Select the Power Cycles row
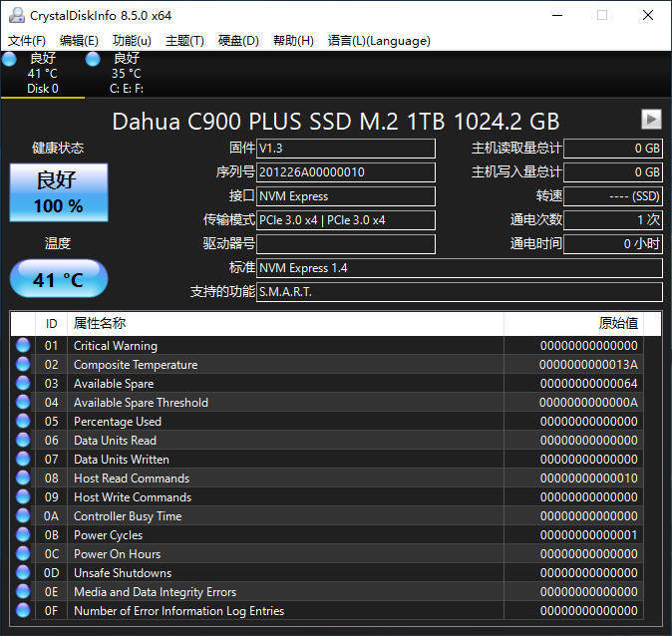Image resolution: width=672 pixels, height=636 pixels. pos(327,534)
